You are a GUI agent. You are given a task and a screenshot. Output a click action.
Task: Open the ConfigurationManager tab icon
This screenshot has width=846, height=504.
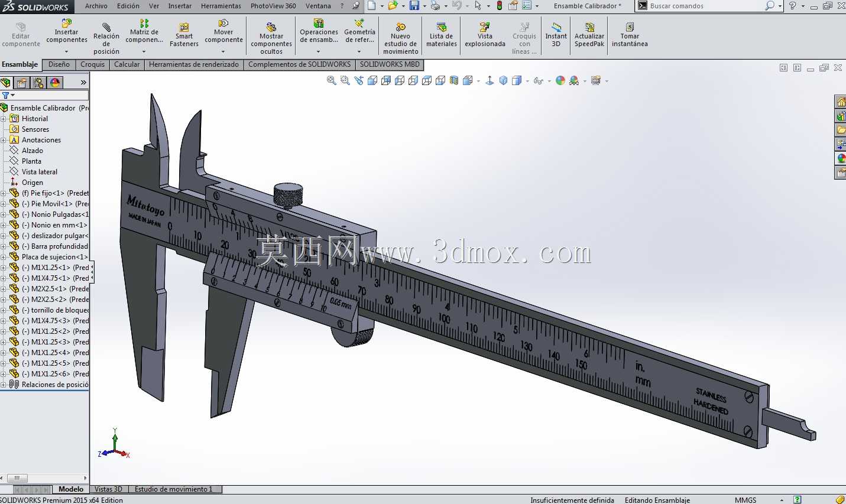pyautogui.click(x=38, y=83)
